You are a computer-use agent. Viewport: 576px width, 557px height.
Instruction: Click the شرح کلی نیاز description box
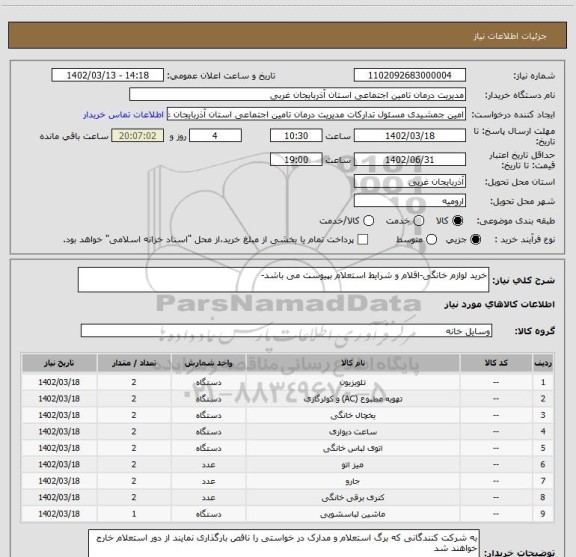pos(283,280)
